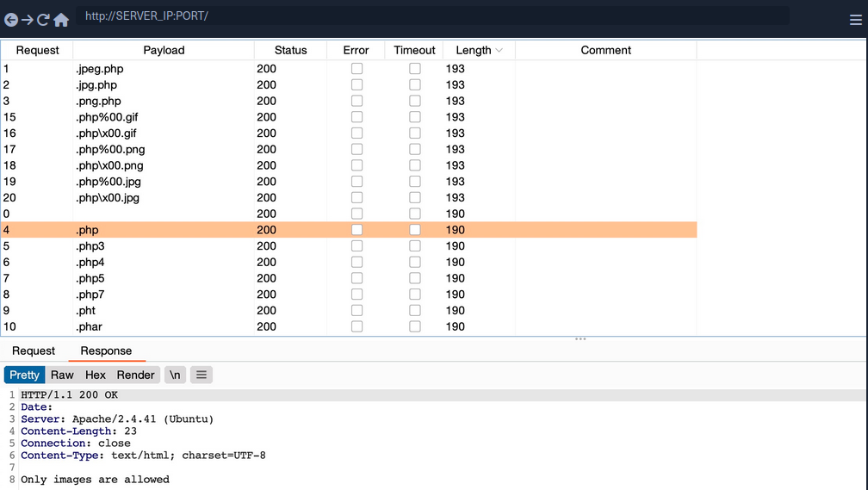Image resolution: width=868 pixels, height=490 pixels.
Task: Go to home using the house icon
Action: click(61, 19)
